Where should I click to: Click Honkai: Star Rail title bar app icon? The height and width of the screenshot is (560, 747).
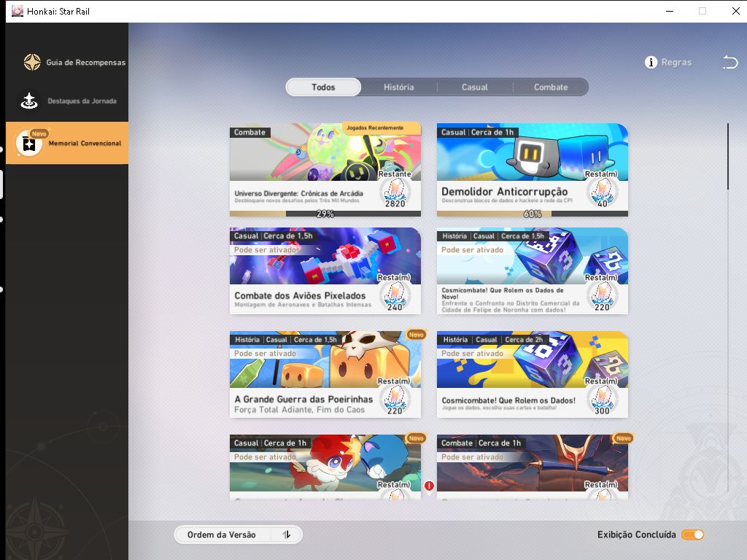click(x=18, y=11)
